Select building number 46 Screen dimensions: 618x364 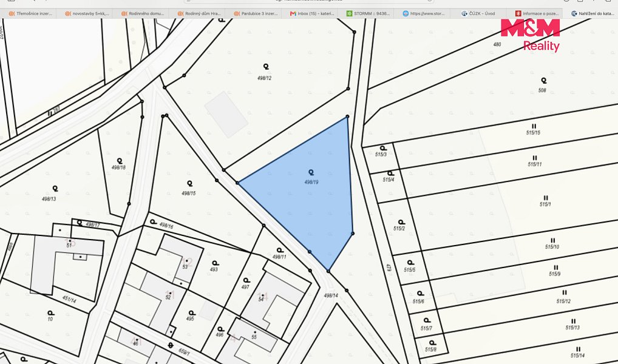pos(135,344)
